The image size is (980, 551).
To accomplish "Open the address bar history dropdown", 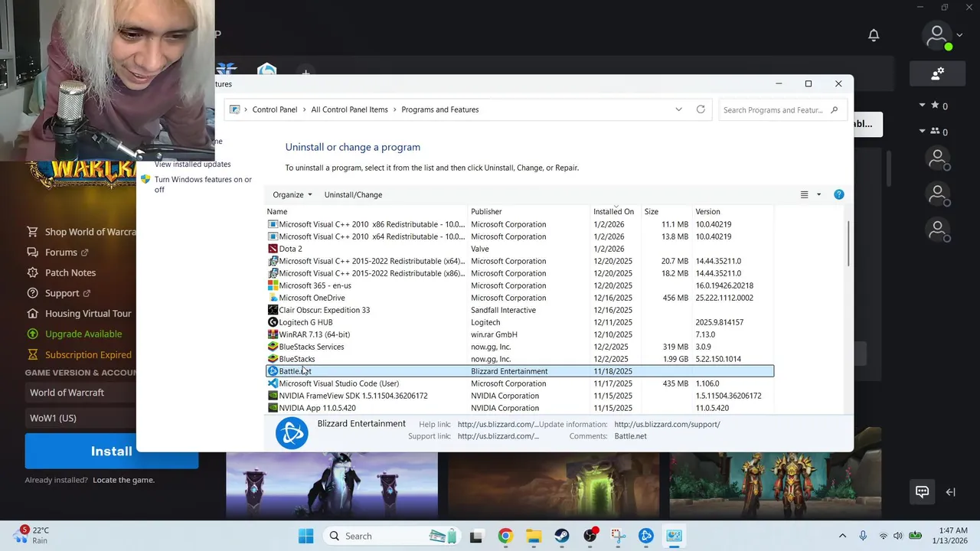I will (x=678, y=109).
